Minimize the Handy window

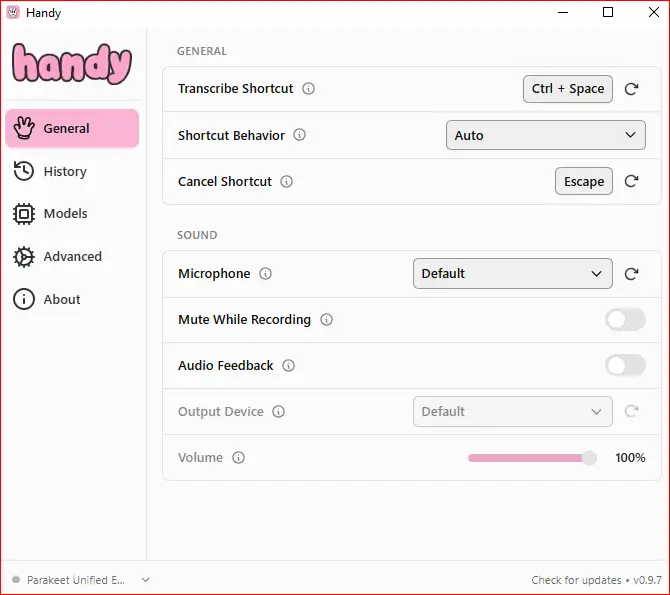(563, 12)
